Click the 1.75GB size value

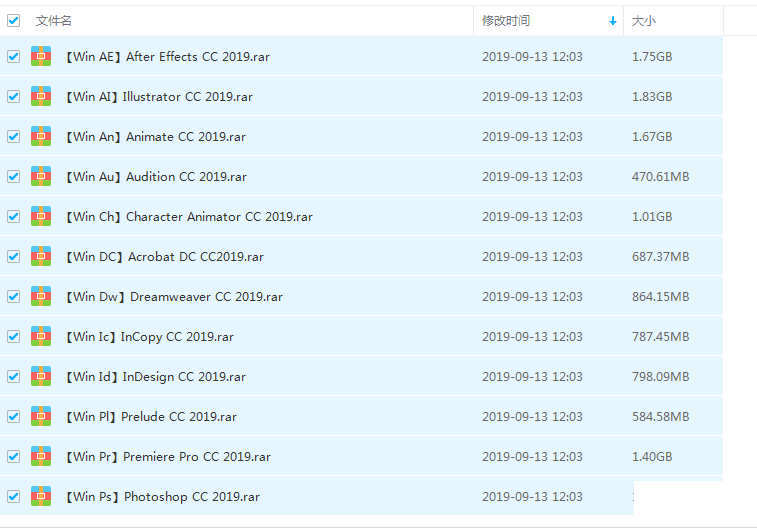[x=652, y=56]
